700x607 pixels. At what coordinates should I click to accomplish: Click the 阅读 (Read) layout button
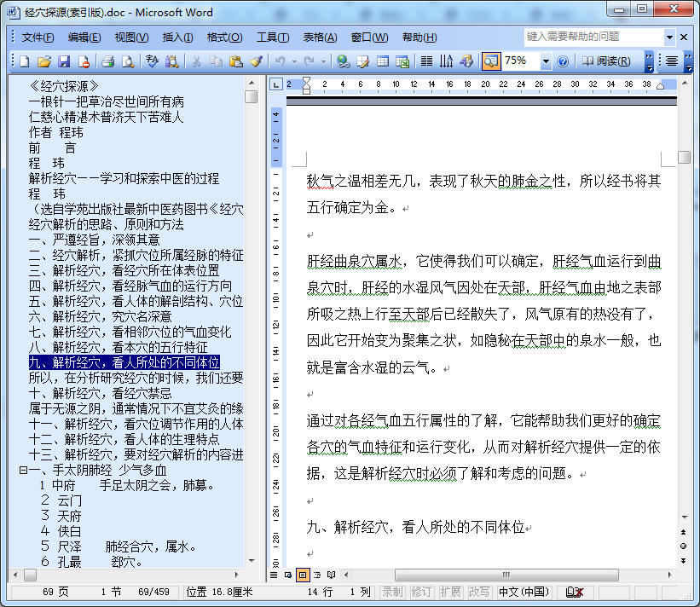(606, 61)
